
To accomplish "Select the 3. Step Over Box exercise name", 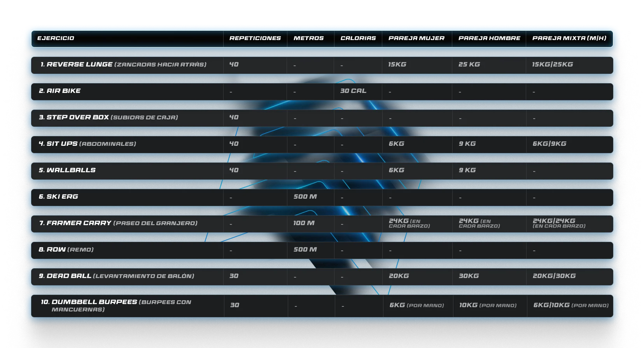I will point(108,117).
